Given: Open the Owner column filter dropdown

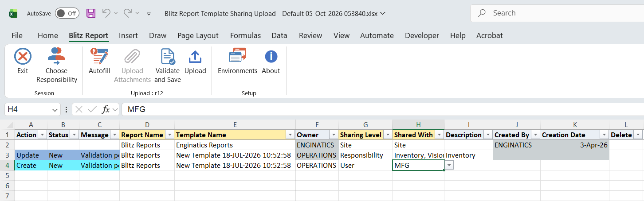Looking at the screenshot, I should click(x=334, y=135).
